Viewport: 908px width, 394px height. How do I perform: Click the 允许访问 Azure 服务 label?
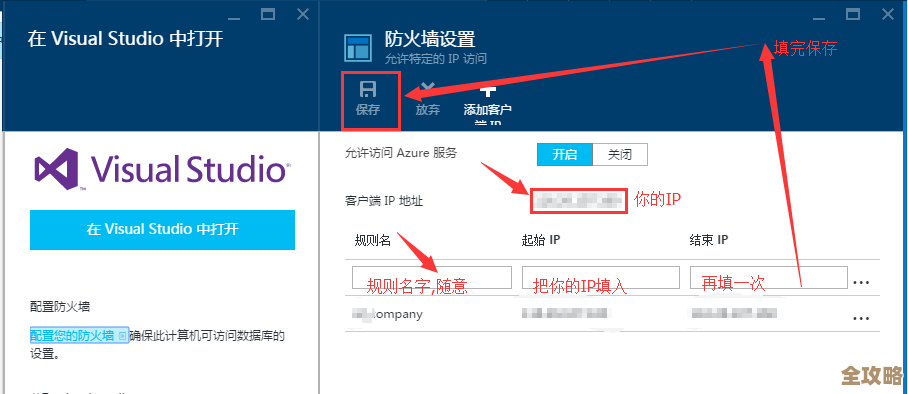click(401, 153)
